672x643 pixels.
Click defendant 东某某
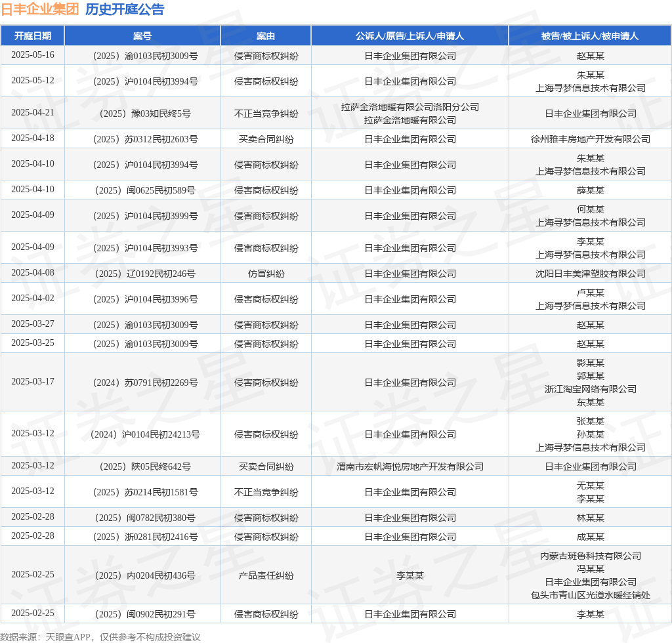coord(590,402)
